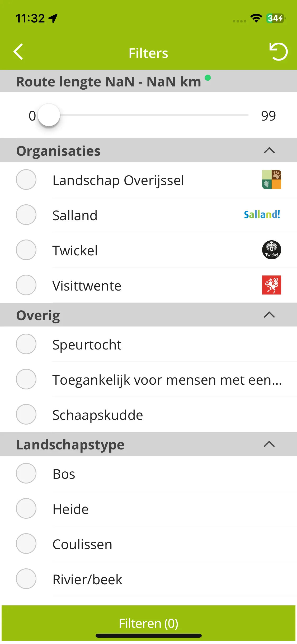Tap the back arrow icon
Image resolution: width=297 pixels, height=644 pixels.
[18, 52]
